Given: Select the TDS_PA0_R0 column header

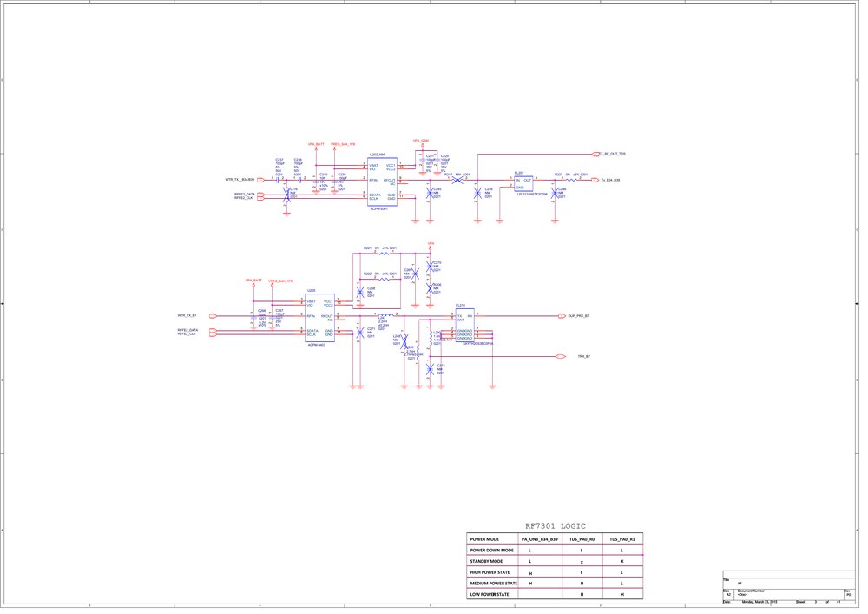Looking at the screenshot, I should pyautogui.click(x=582, y=539).
